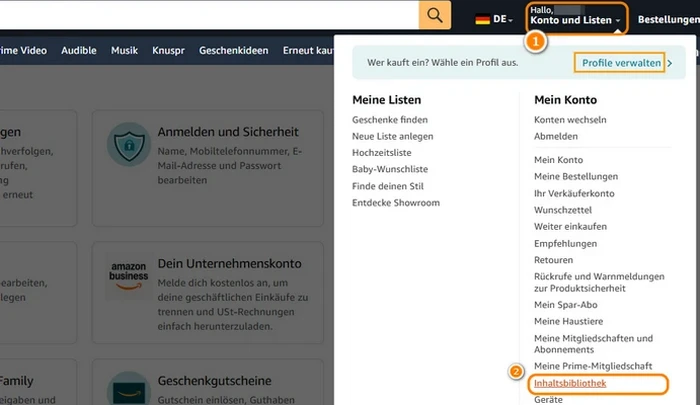The width and height of the screenshot is (700, 405).
Task: Click the chevron next to Profile verwalten
Action: point(670,63)
